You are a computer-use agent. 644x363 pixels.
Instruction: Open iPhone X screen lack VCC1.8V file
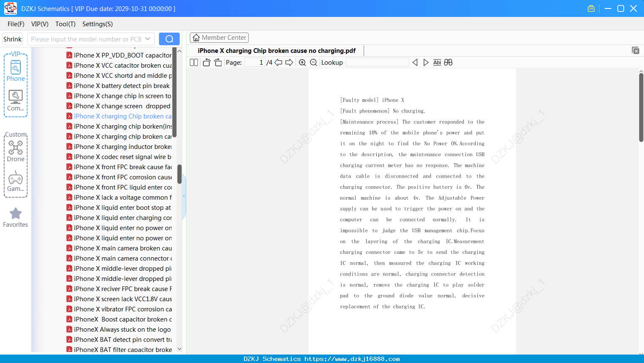(119, 299)
